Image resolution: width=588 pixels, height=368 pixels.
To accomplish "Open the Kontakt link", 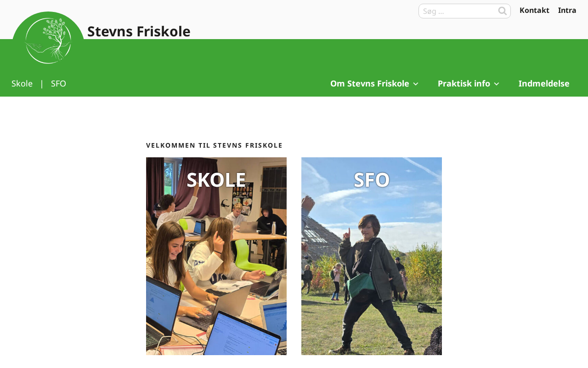I will click(534, 10).
